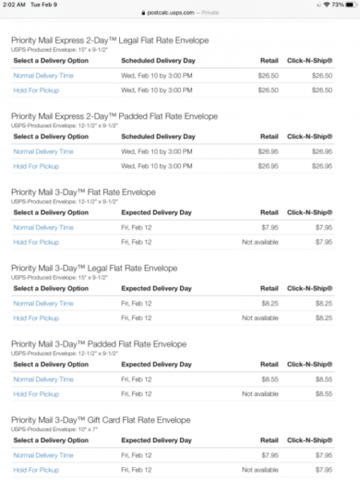Click Hold For Pickup for 3-Day Padded Envelope
The width and height of the screenshot is (360, 480).
pos(36,394)
